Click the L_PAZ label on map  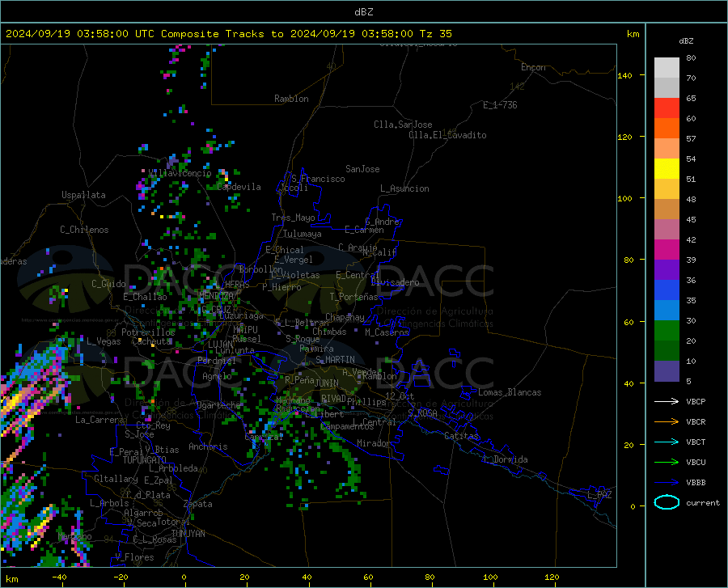coord(599,495)
